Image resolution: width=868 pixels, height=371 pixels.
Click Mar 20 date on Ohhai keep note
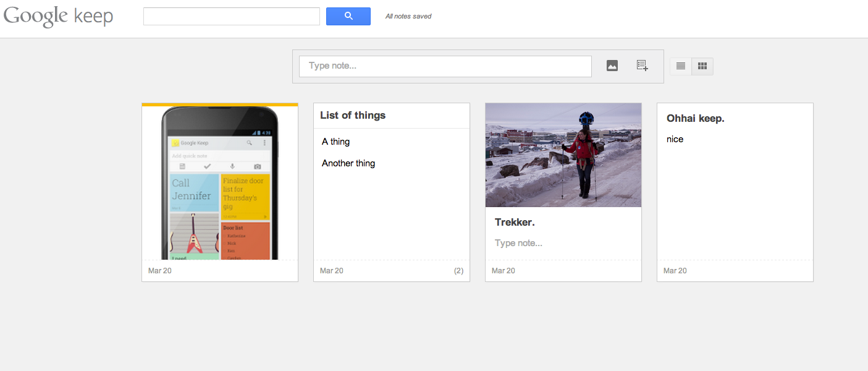point(675,271)
